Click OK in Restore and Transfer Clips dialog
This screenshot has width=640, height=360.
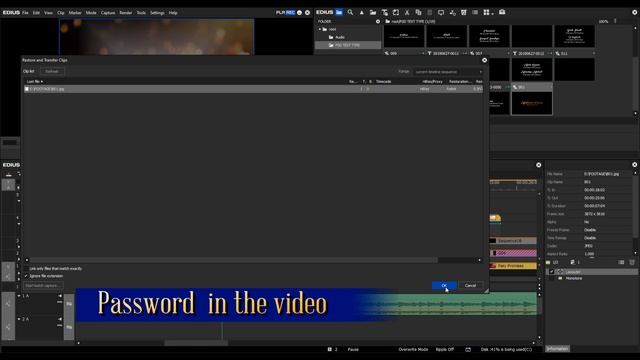pos(444,285)
